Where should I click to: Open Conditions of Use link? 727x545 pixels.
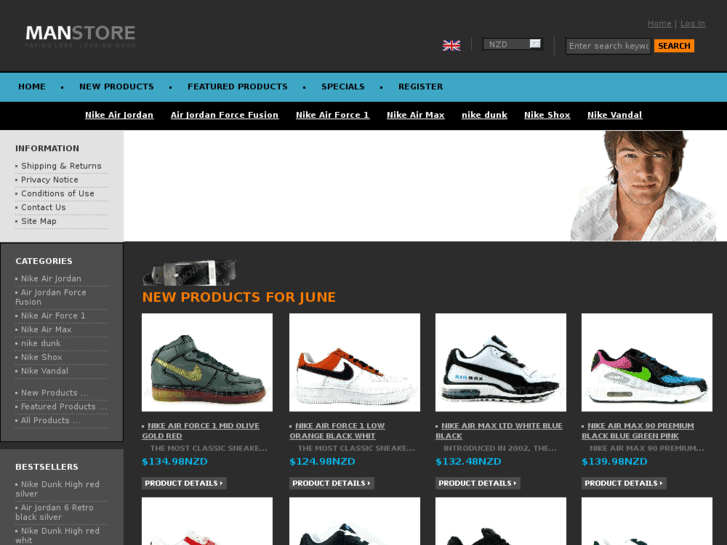tap(57, 194)
